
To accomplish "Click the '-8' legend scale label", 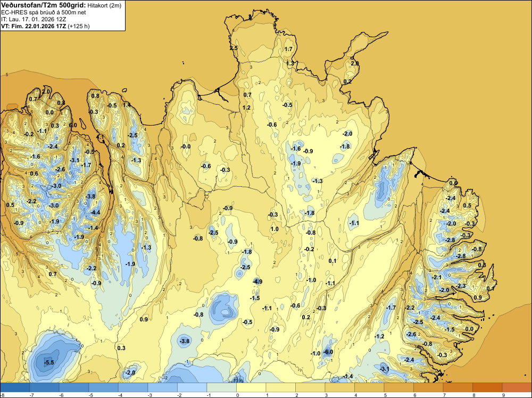I will point(2,395).
